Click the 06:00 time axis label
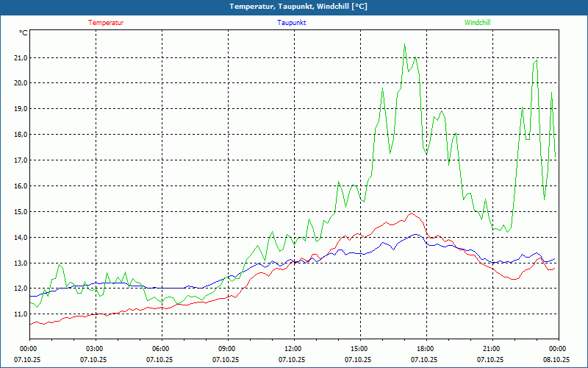 pyautogui.click(x=161, y=349)
